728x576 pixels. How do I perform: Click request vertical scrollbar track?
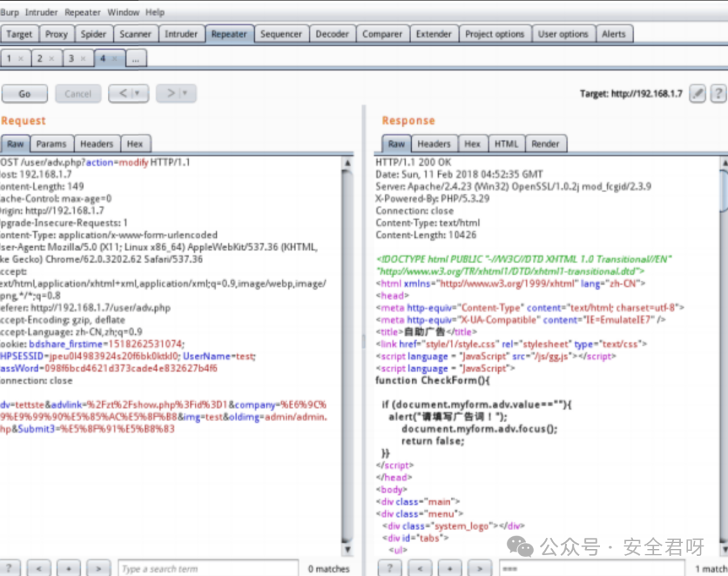point(347,356)
